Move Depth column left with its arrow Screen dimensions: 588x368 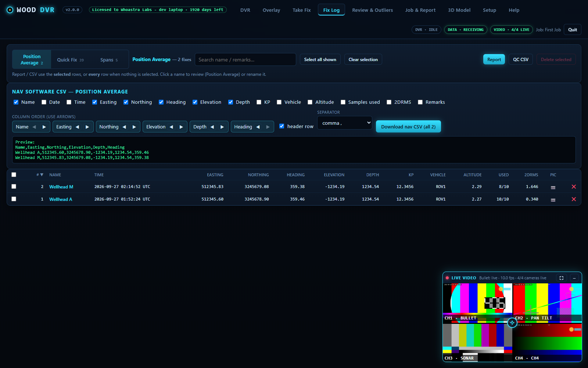pyautogui.click(x=212, y=127)
